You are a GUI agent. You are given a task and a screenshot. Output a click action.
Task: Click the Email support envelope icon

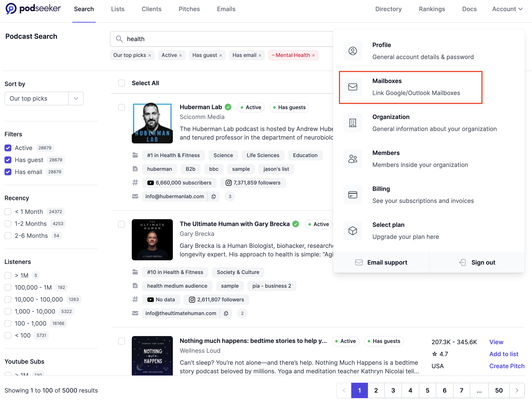(359, 262)
